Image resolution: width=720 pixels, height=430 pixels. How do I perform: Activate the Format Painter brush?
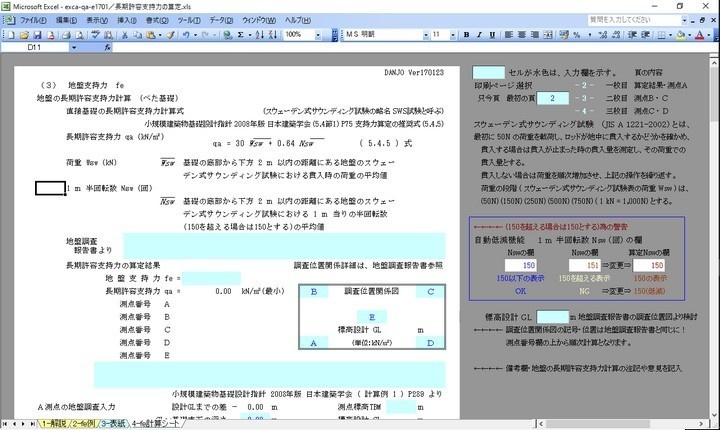point(170,35)
